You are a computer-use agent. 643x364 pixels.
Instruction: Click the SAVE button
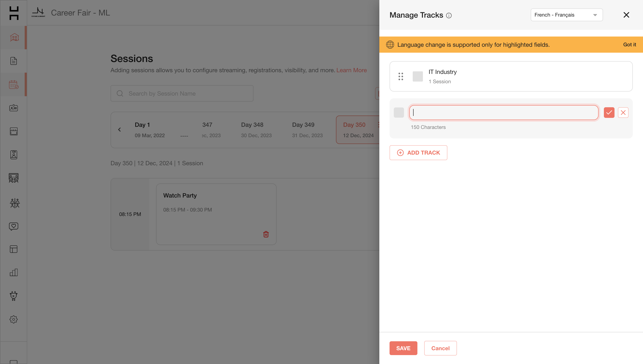tap(403, 348)
